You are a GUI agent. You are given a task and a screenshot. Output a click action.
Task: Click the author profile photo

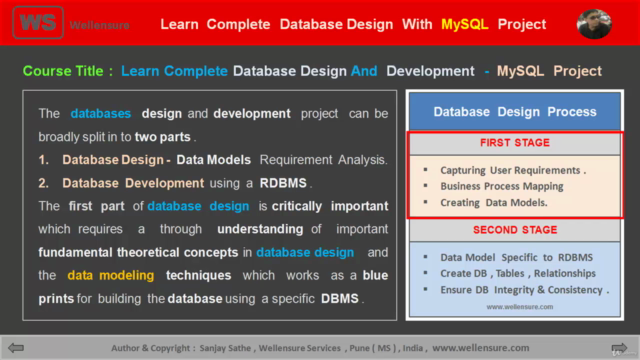coord(594,24)
